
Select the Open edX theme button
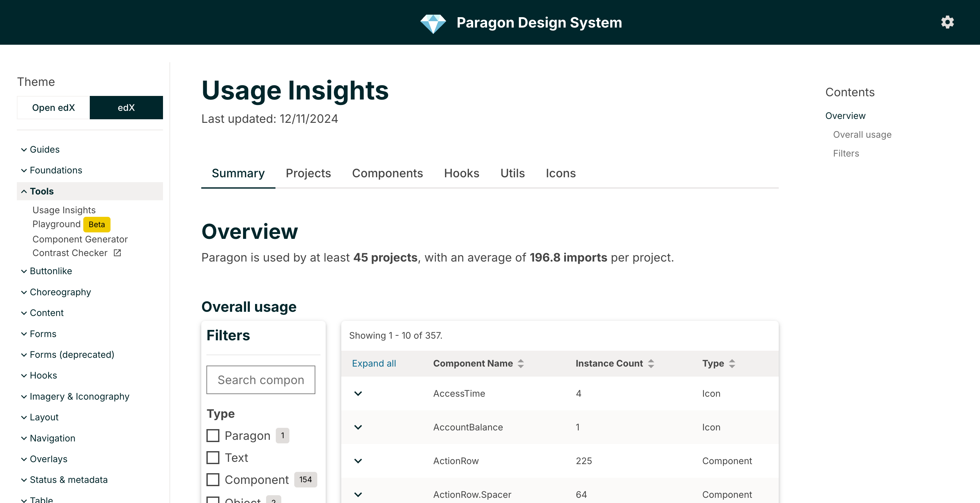pyautogui.click(x=53, y=108)
